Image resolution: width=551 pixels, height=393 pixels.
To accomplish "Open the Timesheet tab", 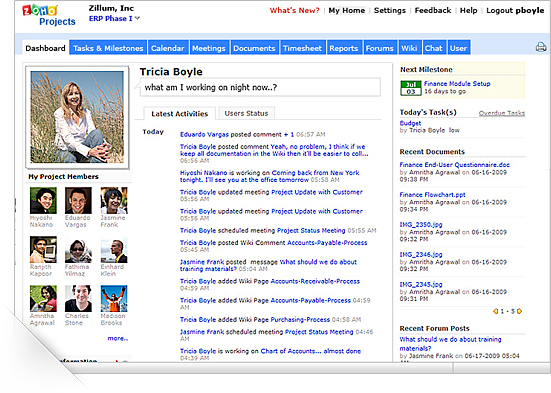I will click(302, 48).
